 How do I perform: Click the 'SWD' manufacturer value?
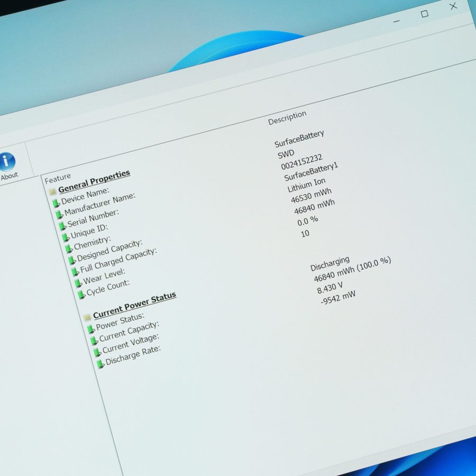coord(286,154)
